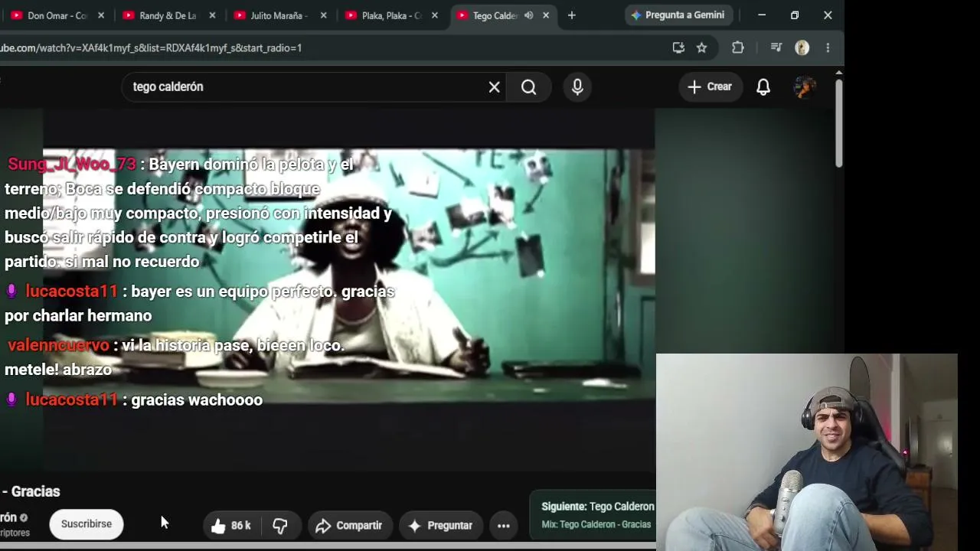980x551 pixels.
Task: Start voice search with the microphone
Action: click(x=577, y=87)
